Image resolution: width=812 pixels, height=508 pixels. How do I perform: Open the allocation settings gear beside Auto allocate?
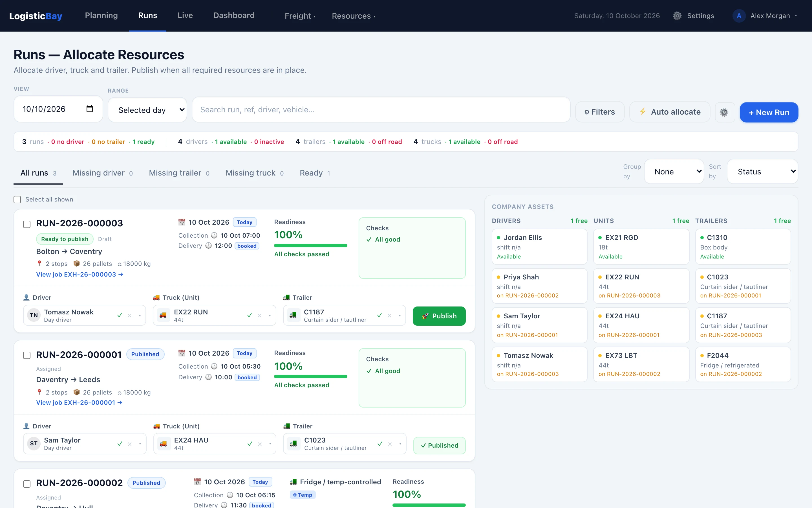point(724,112)
